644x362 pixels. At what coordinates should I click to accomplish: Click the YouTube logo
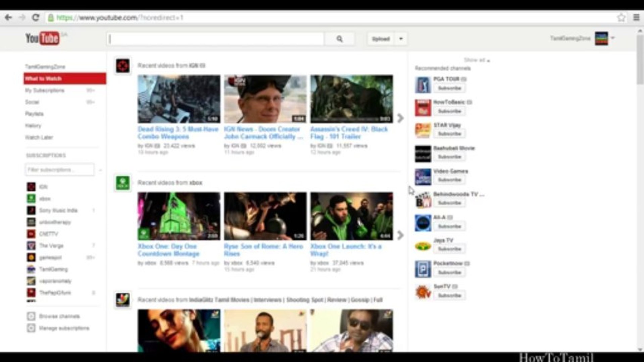[x=43, y=38]
